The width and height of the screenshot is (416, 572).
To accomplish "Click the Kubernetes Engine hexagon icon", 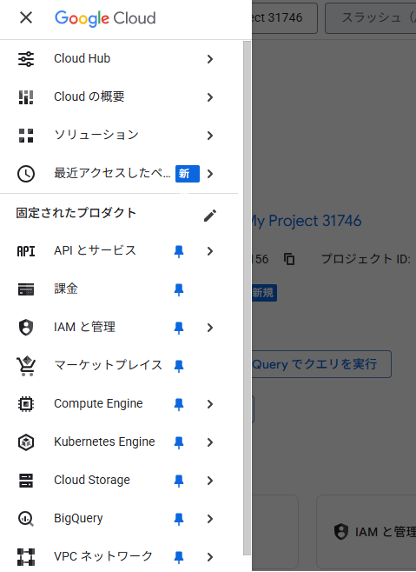I will click(26, 442).
